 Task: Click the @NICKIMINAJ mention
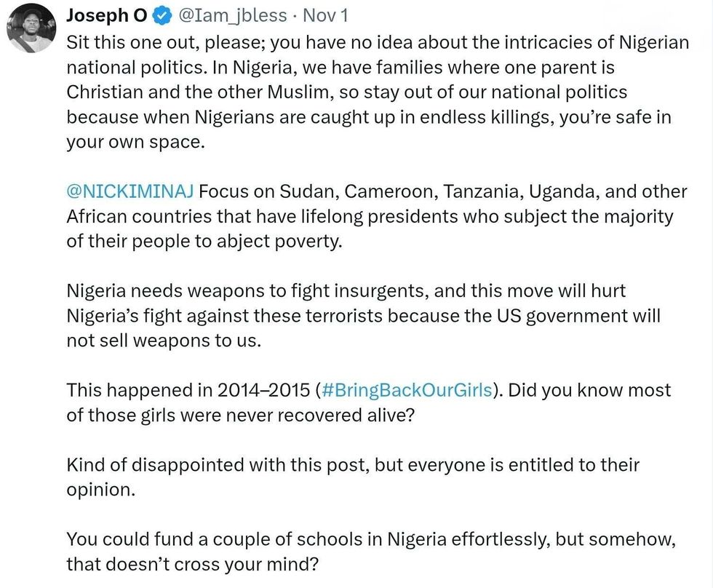point(130,191)
